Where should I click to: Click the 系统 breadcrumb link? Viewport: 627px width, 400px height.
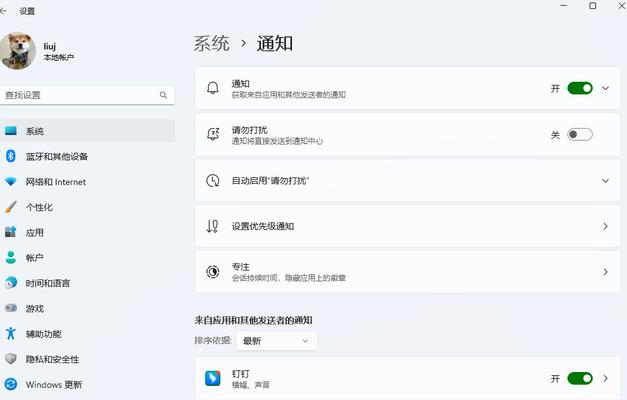pyautogui.click(x=212, y=43)
